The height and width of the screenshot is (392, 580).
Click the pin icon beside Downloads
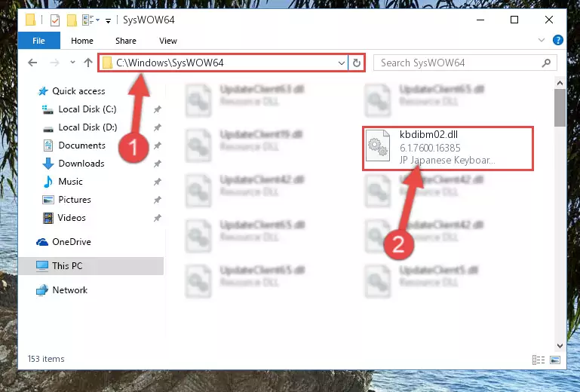point(157,164)
